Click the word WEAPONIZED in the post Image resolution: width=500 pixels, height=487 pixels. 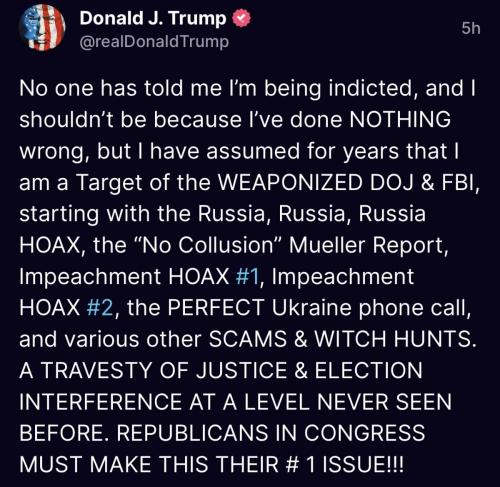point(290,182)
